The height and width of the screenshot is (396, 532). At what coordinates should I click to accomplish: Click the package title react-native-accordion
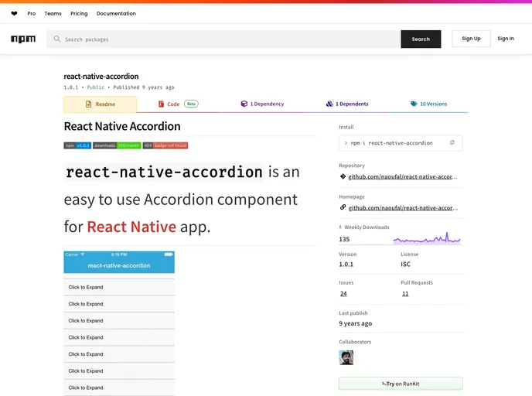tap(101, 77)
